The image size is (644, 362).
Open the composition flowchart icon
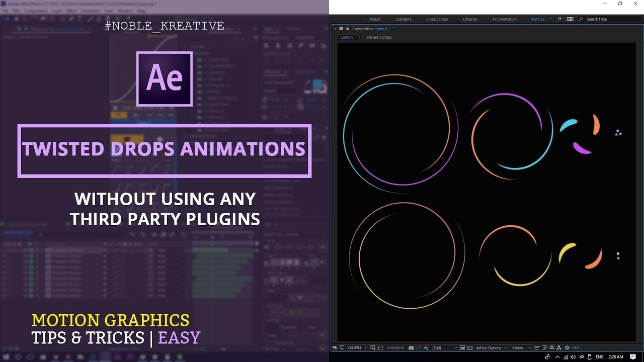coord(559,348)
